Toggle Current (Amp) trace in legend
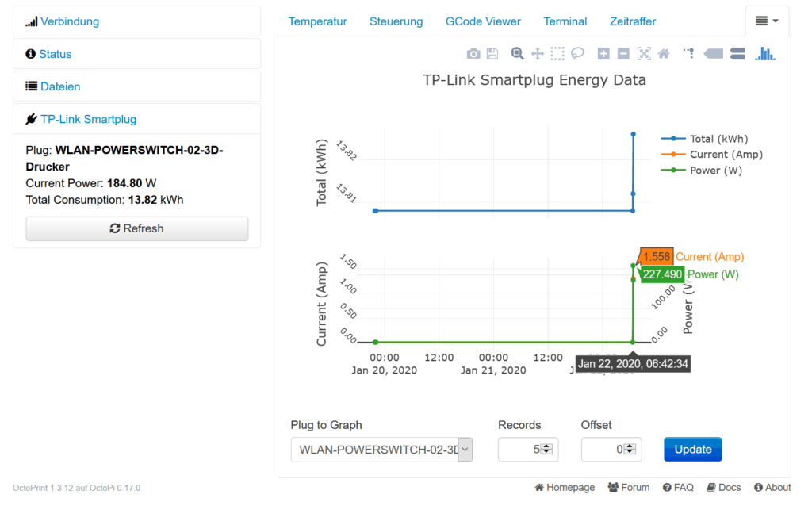Screen dimensions: 812x525 712,155
